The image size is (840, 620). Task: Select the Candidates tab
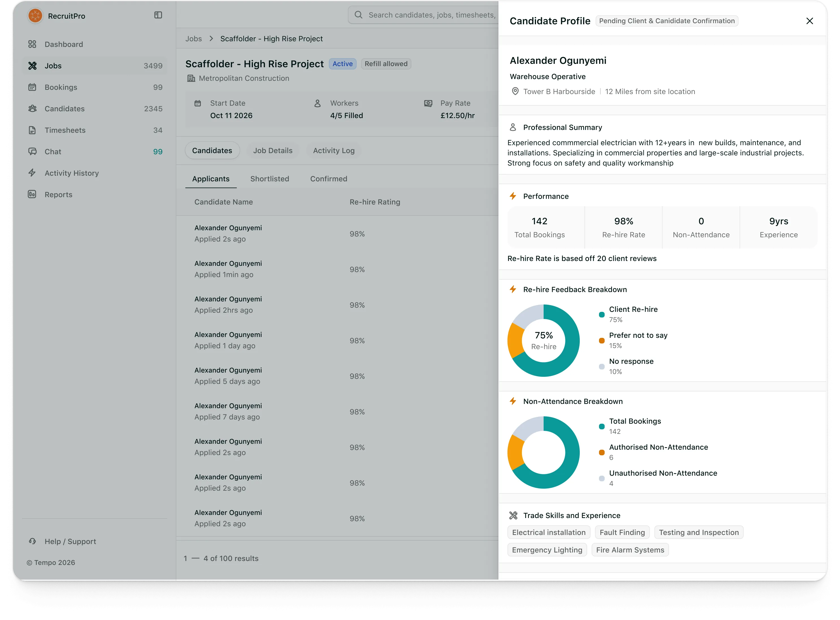coord(212,151)
